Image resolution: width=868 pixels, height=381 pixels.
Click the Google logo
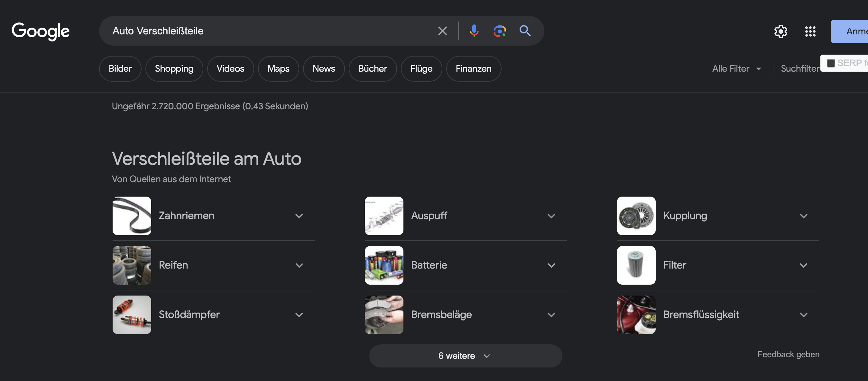pos(41,31)
